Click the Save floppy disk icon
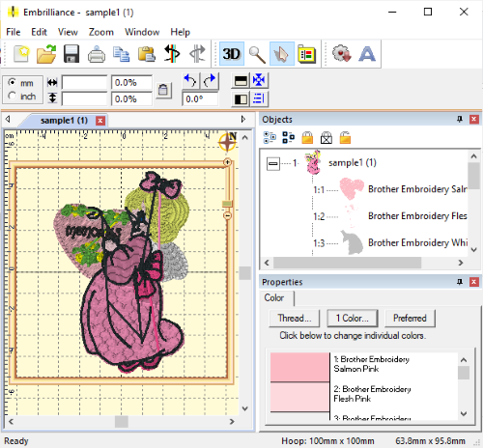 coord(71,54)
